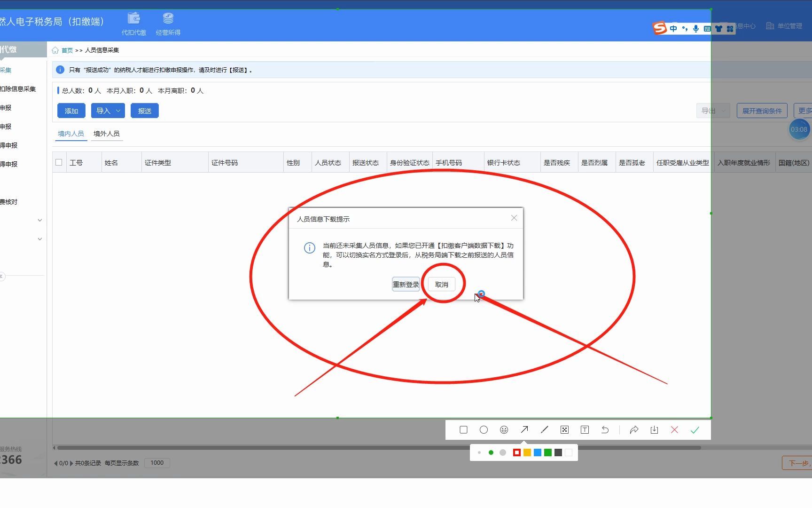Expand the second collapsed sidebar chevron
The image size is (812, 508).
(x=40, y=239)
